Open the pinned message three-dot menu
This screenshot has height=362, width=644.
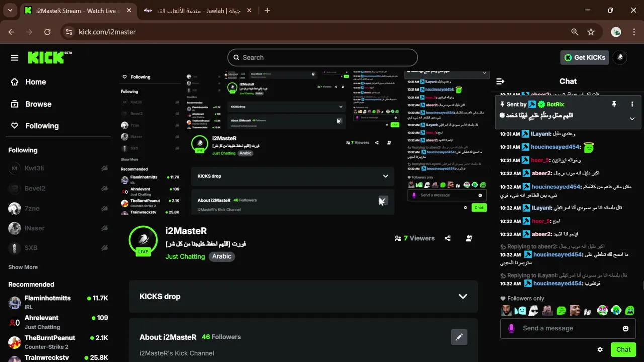point(632,104)
